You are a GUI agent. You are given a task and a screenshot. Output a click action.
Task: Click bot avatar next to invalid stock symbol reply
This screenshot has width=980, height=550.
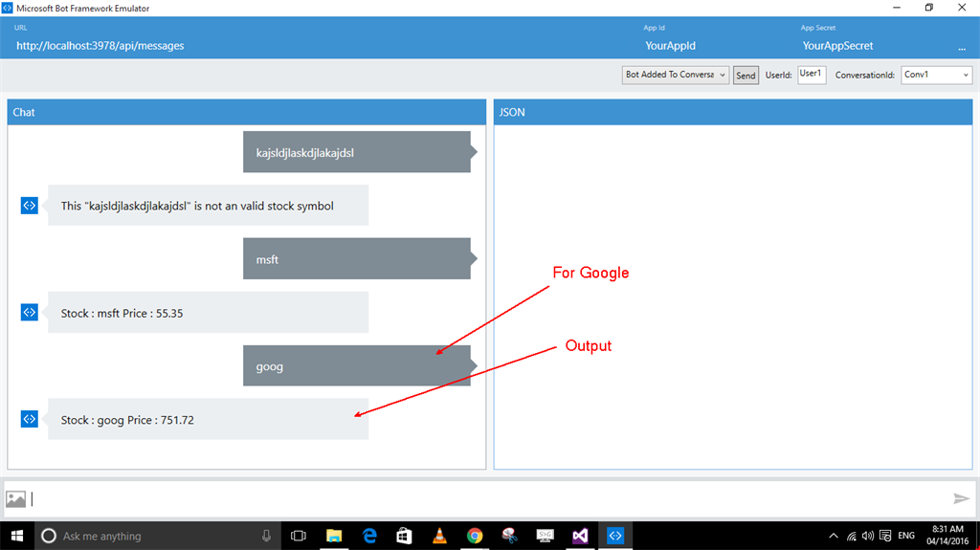point(30,205)
